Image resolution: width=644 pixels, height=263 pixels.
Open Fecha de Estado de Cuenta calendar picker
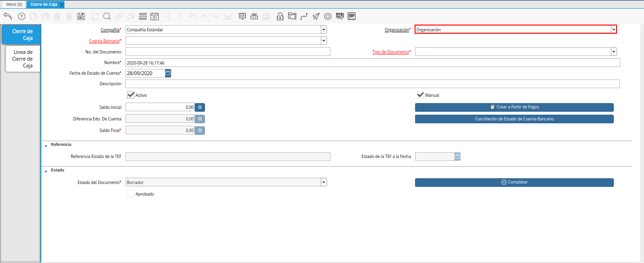tap(168, 73)
